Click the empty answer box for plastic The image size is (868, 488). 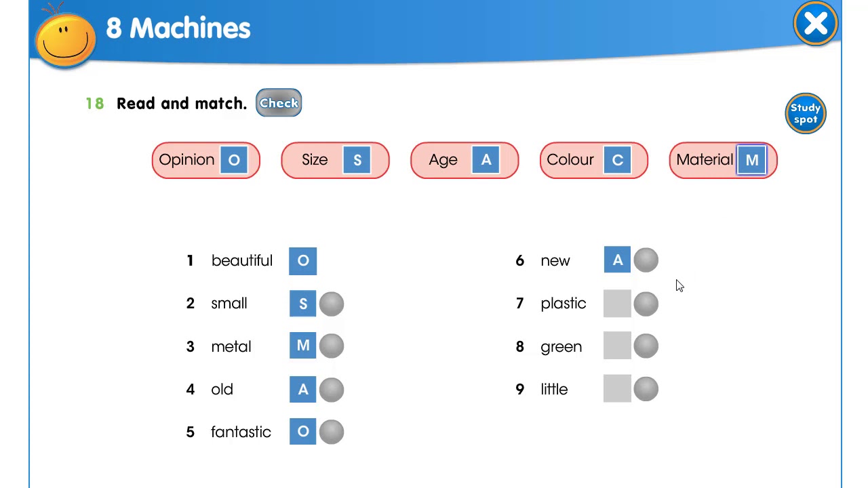tap(617, 304)
